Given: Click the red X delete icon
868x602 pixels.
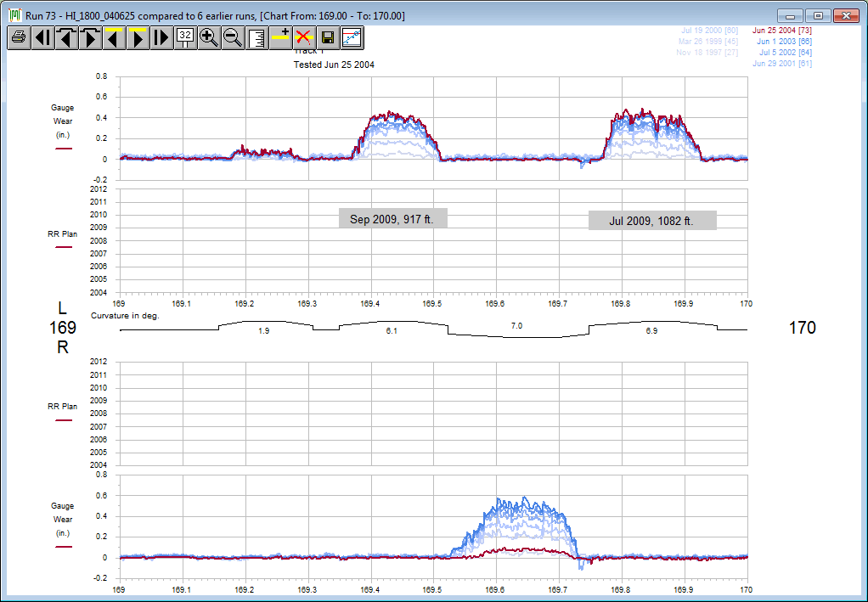Looking at the screenshot, I should pyautogui.click(x=304, y=37).
